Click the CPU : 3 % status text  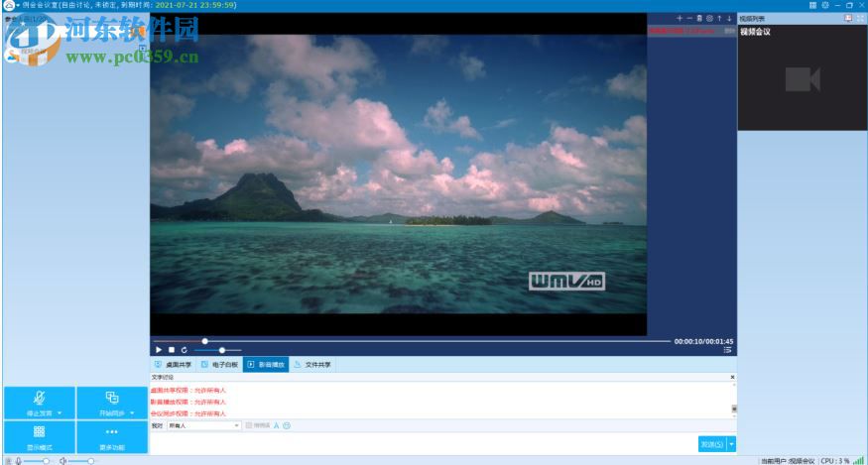point(835,461)
